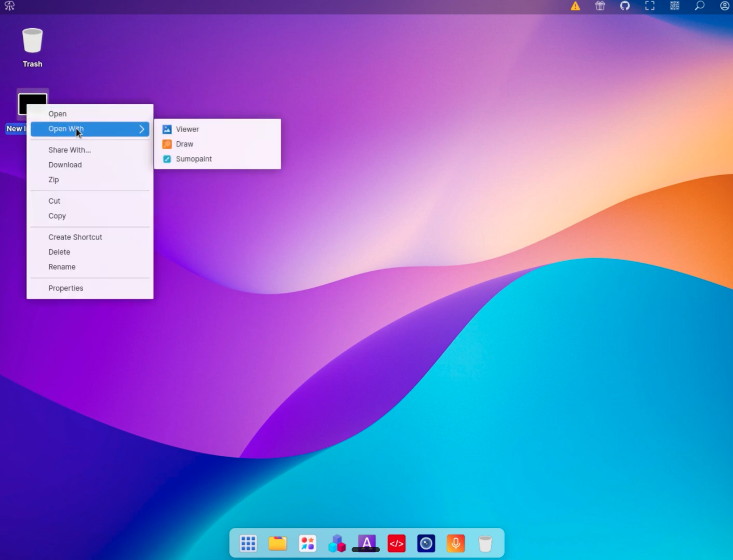Image resolution: width=733 pixels, height=560 pixels.
Task: Select Create Shortcut from context menu
Action: [75, 237]
